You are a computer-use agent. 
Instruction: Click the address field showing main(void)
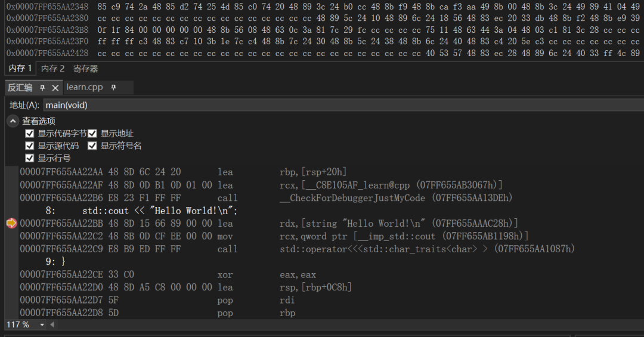pos(343,105)
